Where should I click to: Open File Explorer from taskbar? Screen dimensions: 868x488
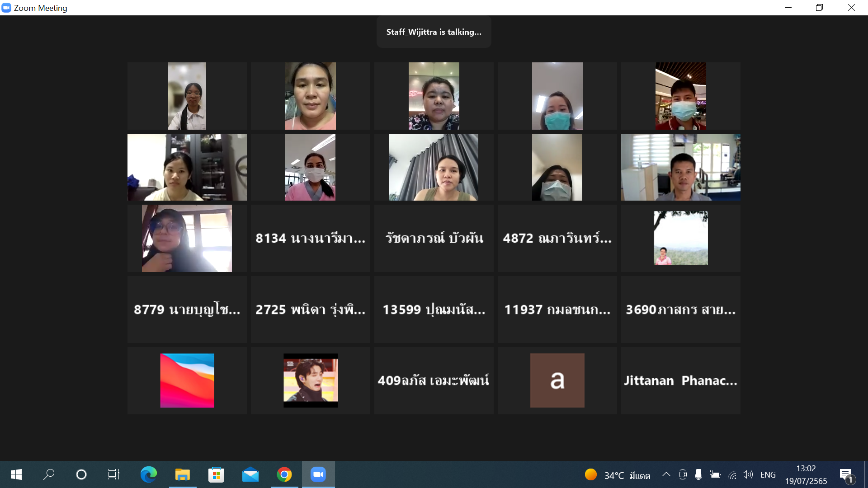183,474
